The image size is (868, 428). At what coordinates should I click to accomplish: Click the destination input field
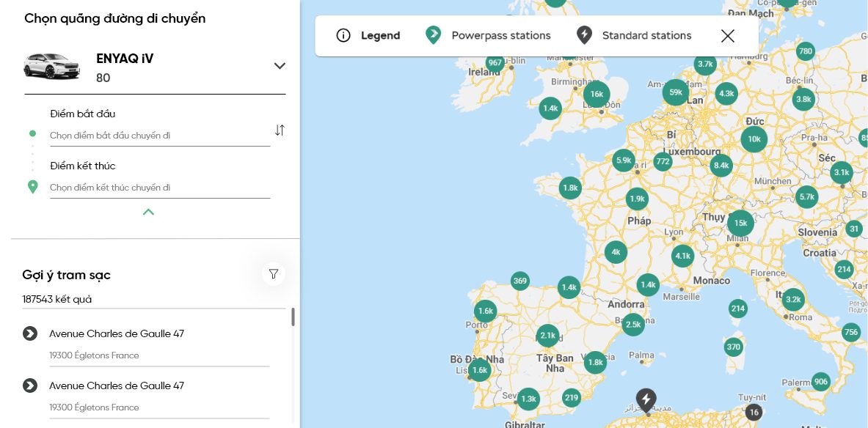coord(159,188)
